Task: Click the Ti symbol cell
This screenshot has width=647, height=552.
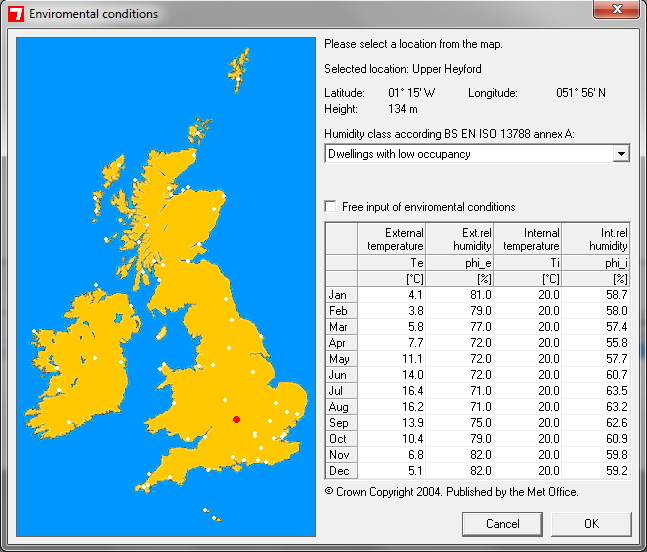Action: [527, 263]
